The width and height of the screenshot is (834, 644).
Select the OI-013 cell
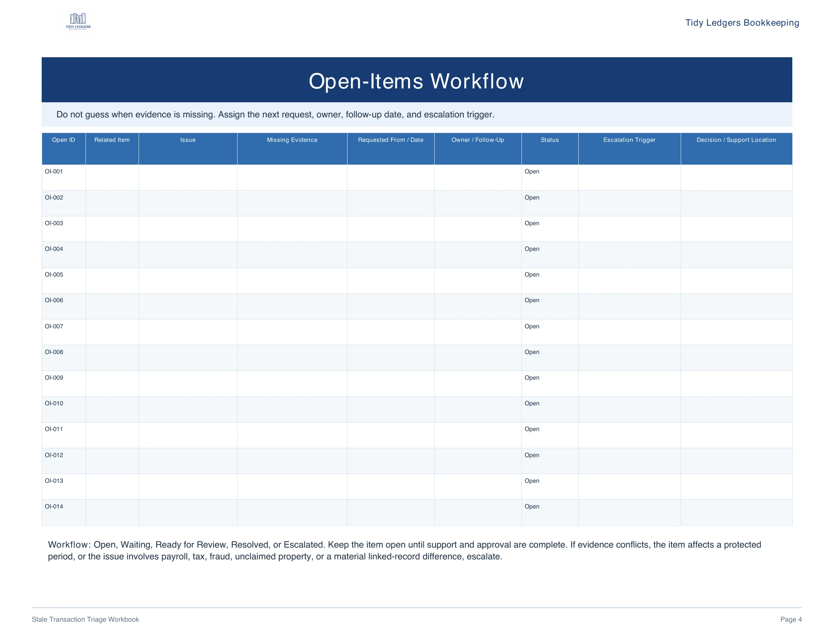[x=64, y=487]
